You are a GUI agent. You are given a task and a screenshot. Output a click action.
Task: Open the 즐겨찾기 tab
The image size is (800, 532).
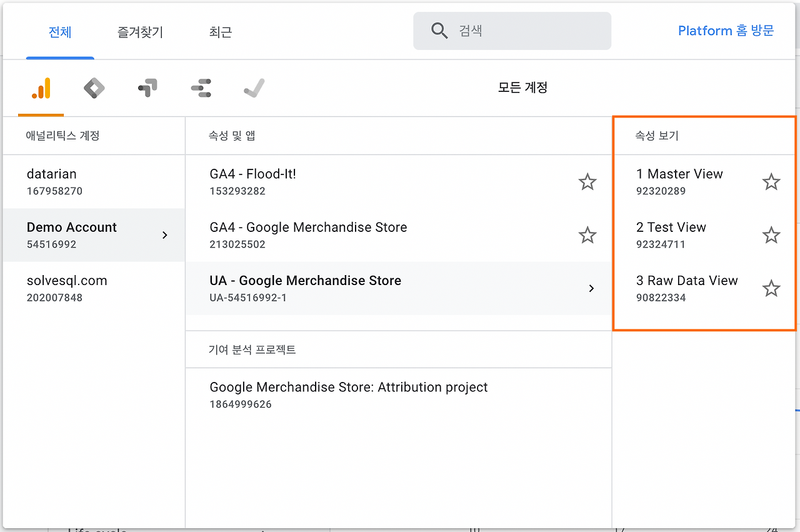(140, 32)
